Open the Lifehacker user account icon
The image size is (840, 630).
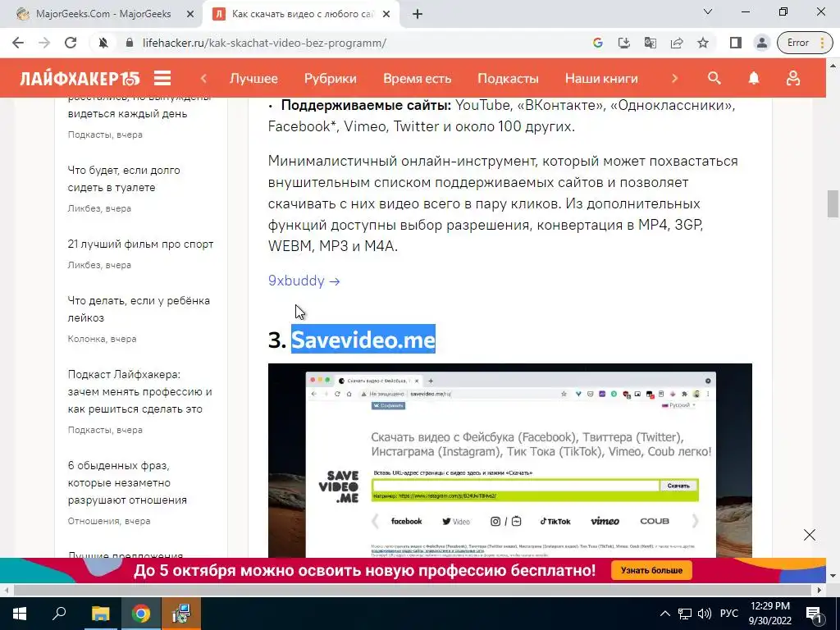tap(793, 78)
